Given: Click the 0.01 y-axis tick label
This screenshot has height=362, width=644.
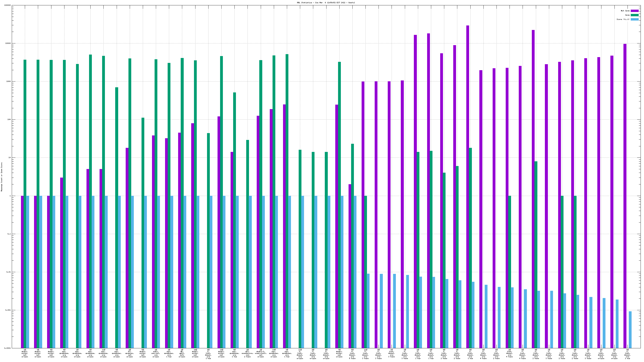Looking at the screenshot, I should point(9,272).
